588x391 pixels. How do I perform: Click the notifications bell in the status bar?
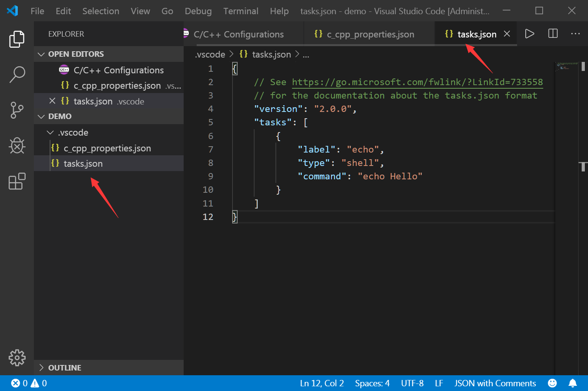tap(573, 383)
